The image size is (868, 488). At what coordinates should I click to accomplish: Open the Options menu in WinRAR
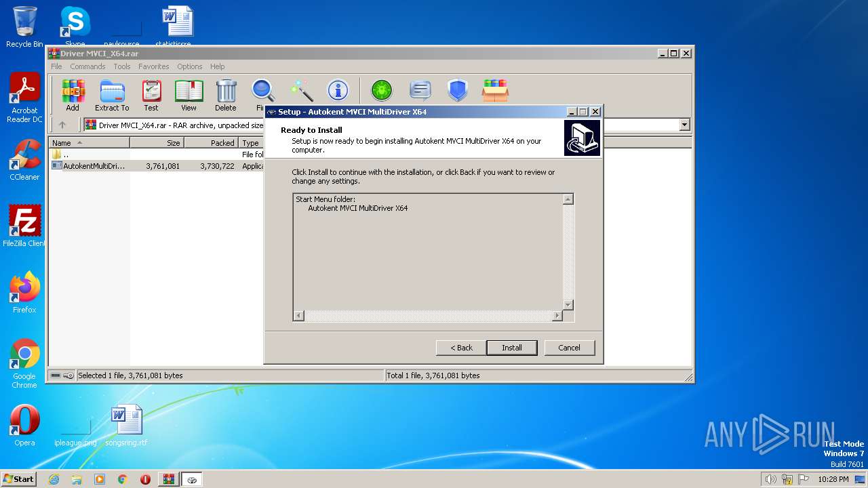tap(190, 66)
